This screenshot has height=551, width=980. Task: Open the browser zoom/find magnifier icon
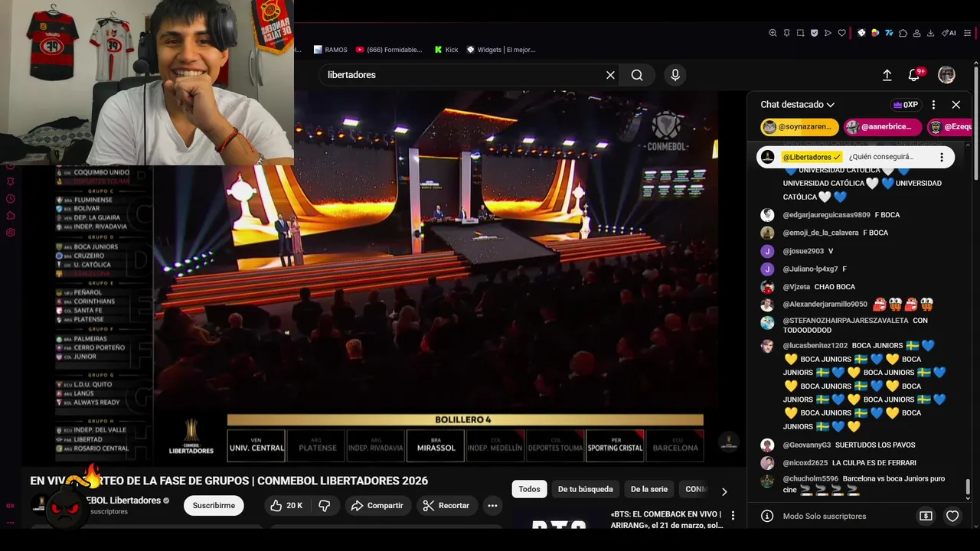tap(773, 33)
